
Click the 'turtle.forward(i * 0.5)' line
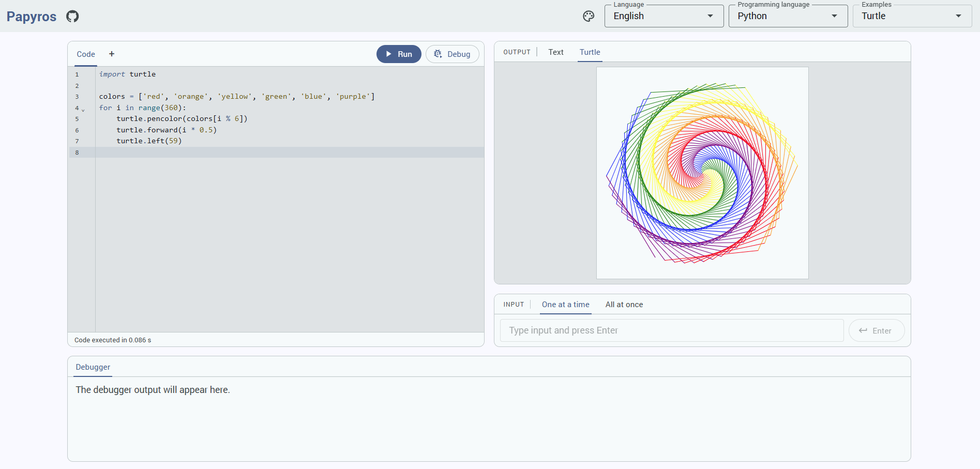167,130
